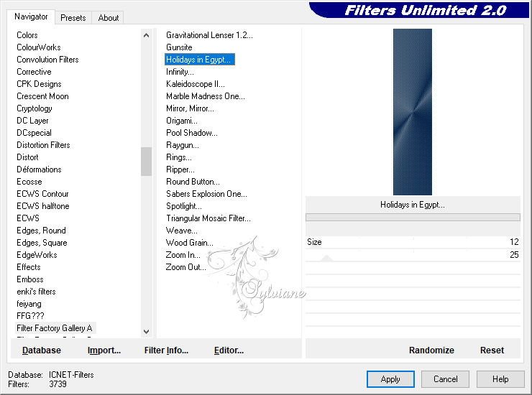The height and width of the screenshot is (395, 532).
Task: Reset the filter settings
Action: tap(492, 350)
